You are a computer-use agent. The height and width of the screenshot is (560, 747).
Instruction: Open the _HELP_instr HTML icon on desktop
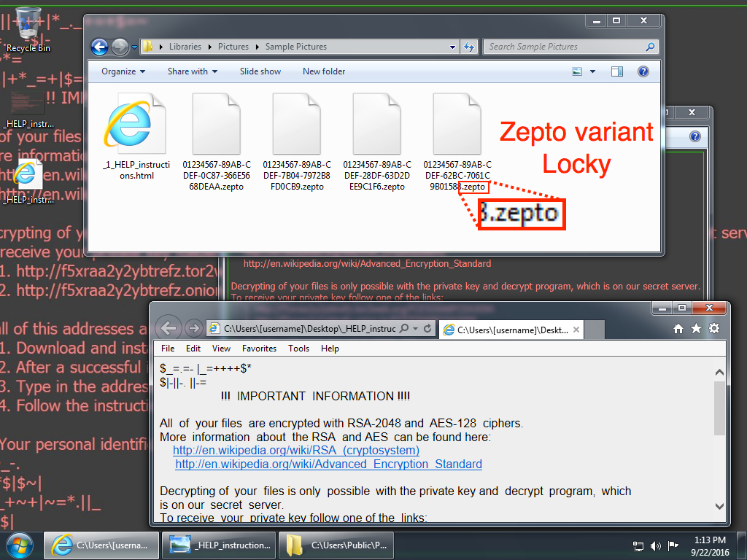pyautogui.click(x=28, y=182)
